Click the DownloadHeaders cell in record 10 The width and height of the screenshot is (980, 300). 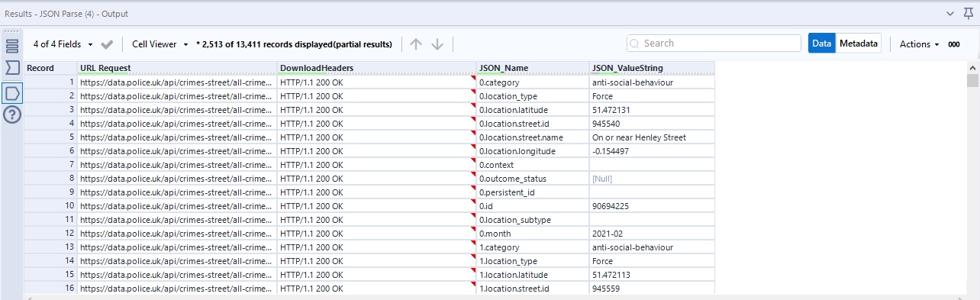(377, 205)
